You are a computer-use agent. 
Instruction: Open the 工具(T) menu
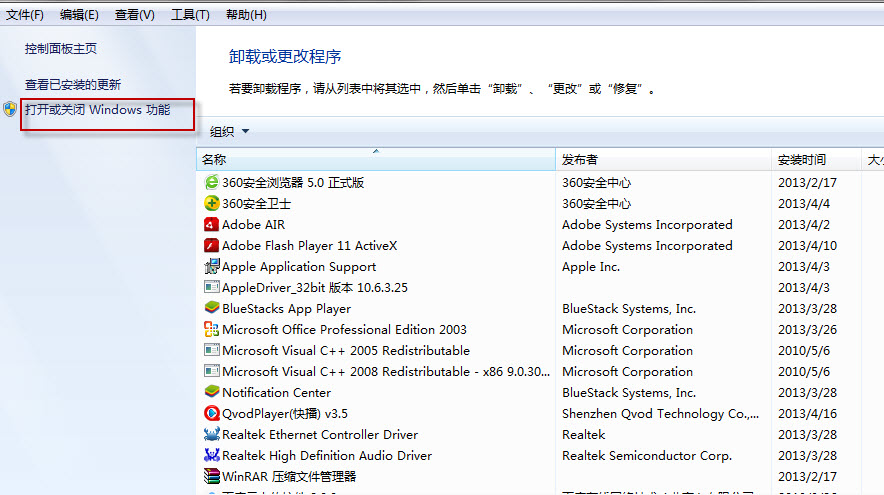point(190,15)
